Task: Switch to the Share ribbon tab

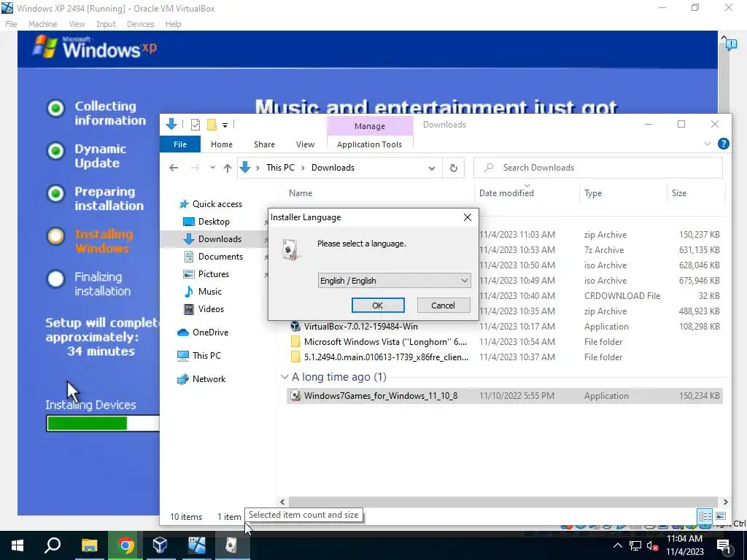Action: click(x=264, y=144)
